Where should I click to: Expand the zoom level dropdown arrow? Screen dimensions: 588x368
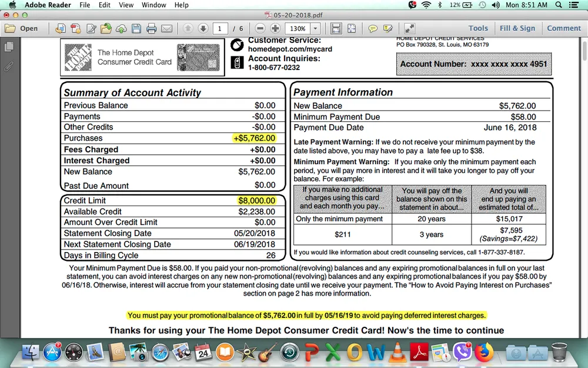pyautogui.click(x=315, y=28)
